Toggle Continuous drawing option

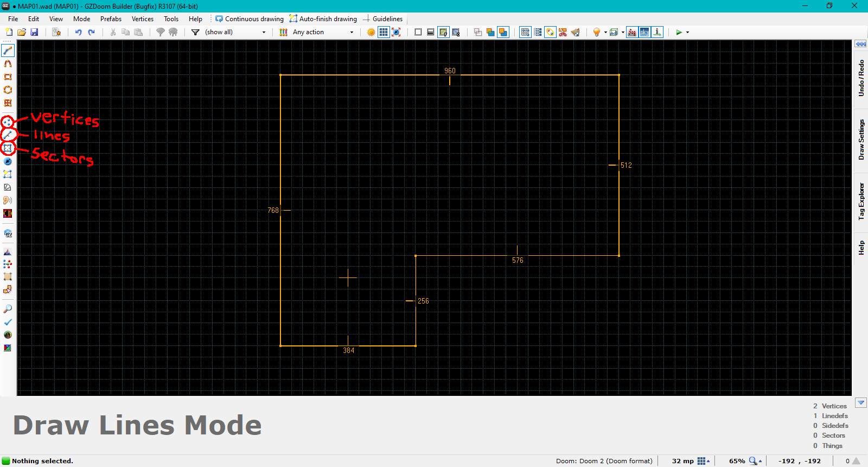pyautogui.click(x=250, y=19)
